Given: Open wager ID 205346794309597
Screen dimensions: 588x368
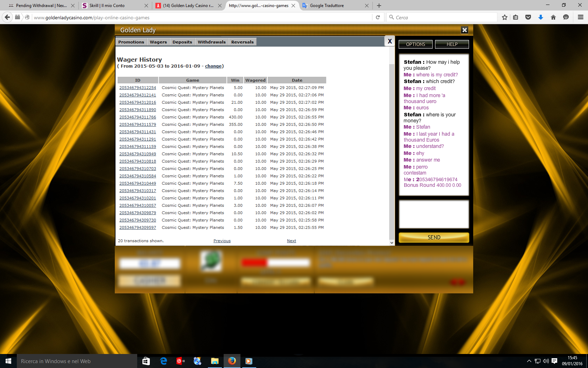Looking at the screenshot, I should [x=138, y=227].
